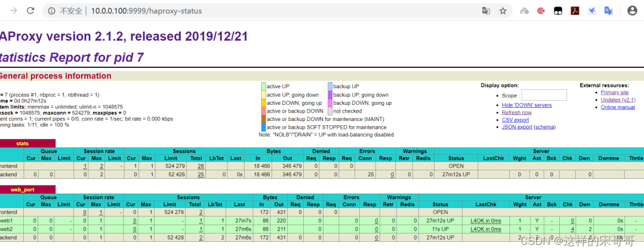Click the active or backup DOWN red swatch
The height and width of the screenshot is (252, 644).
(263, 111)
